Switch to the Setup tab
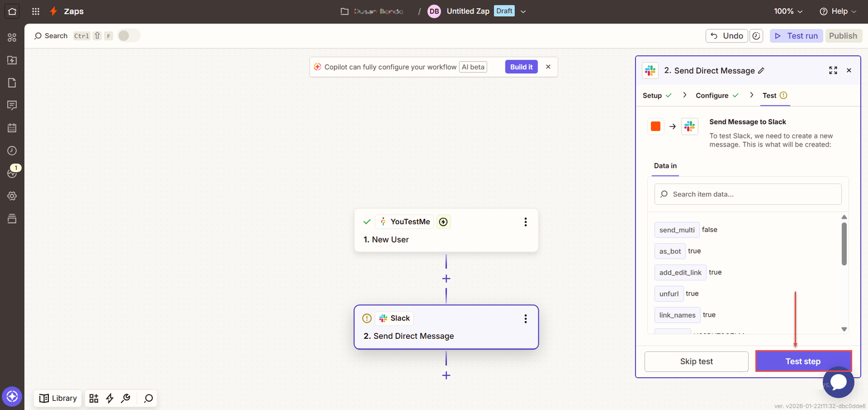This screenshot has height=410, width=868. (x=652, y=96)
